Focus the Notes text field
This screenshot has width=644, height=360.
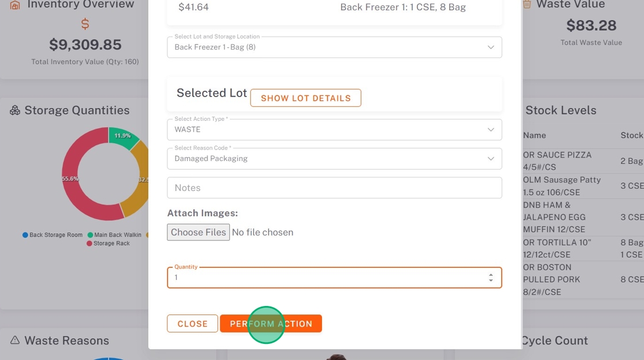(334, 188)
